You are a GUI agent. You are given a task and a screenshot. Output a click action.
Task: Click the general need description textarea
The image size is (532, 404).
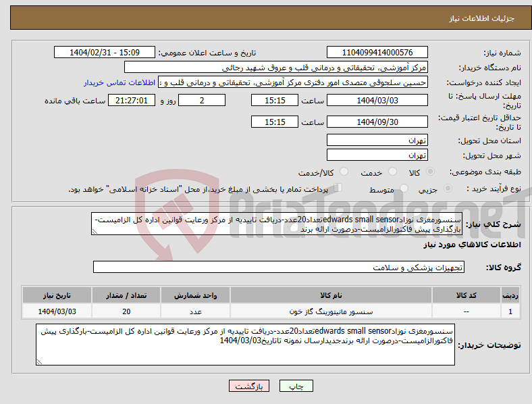click(277, 224)
